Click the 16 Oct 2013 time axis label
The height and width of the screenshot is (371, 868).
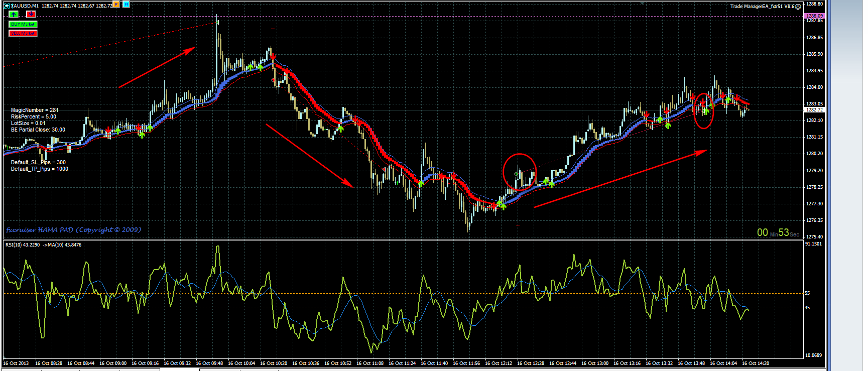(x=16, y=363)
